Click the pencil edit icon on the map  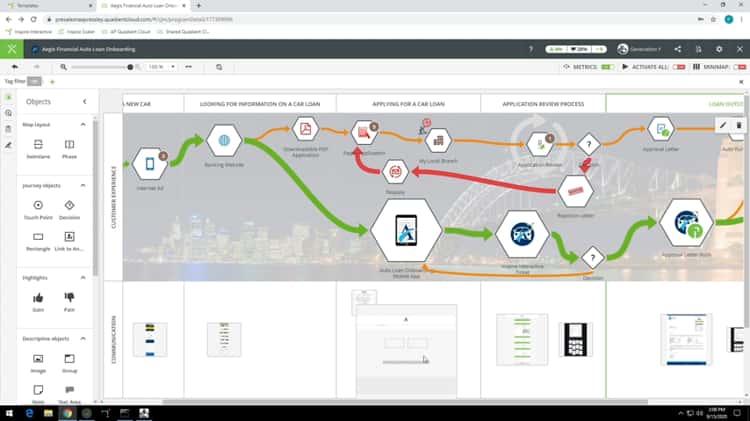pyautogui.click(x=723, y=125)
